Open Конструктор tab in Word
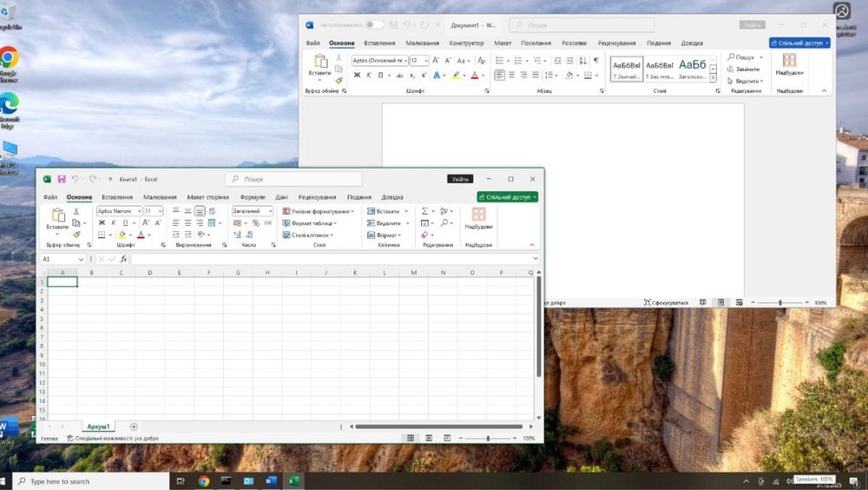Viewport: 868px width, 490px height. [466, 43]
